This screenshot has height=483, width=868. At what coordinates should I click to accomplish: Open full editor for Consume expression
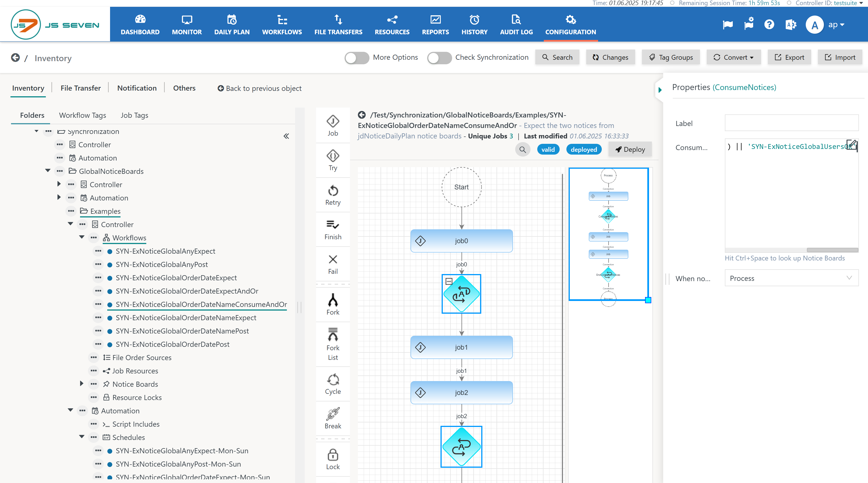(851, 145)
